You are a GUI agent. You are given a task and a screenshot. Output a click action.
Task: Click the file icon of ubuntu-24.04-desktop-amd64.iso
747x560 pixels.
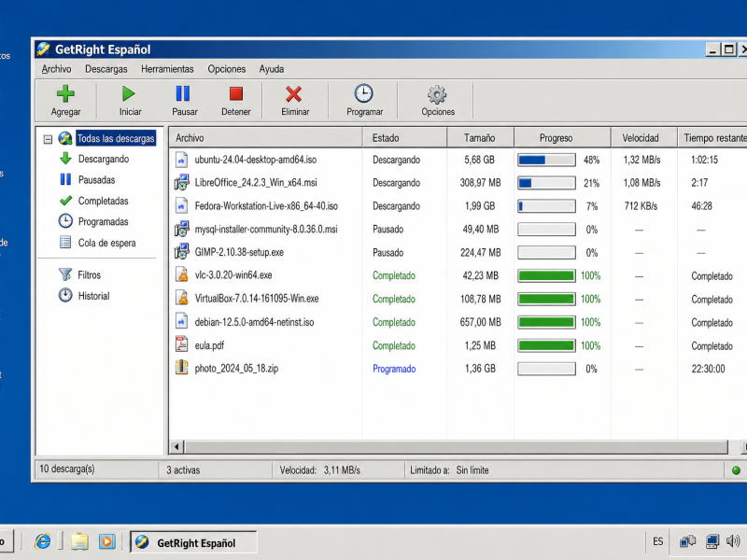(181, 160)
